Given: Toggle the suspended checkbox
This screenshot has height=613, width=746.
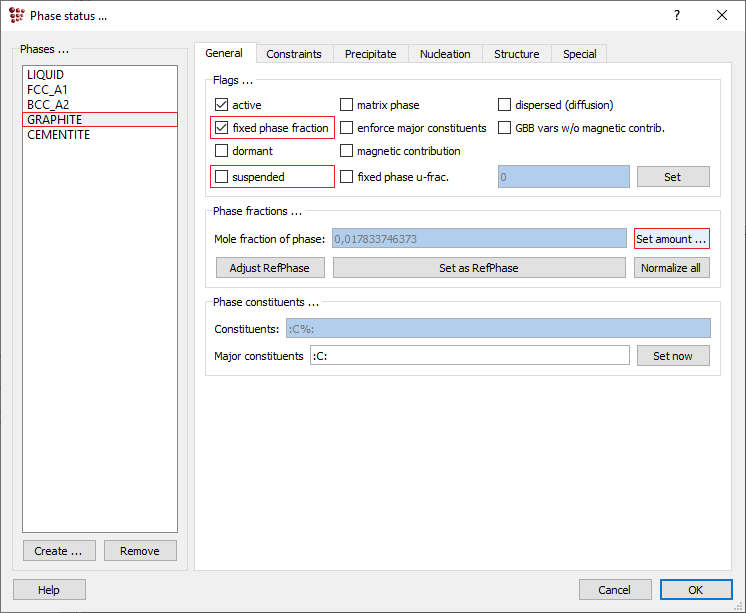Looking at the screenshot, I should coord(222,177).
